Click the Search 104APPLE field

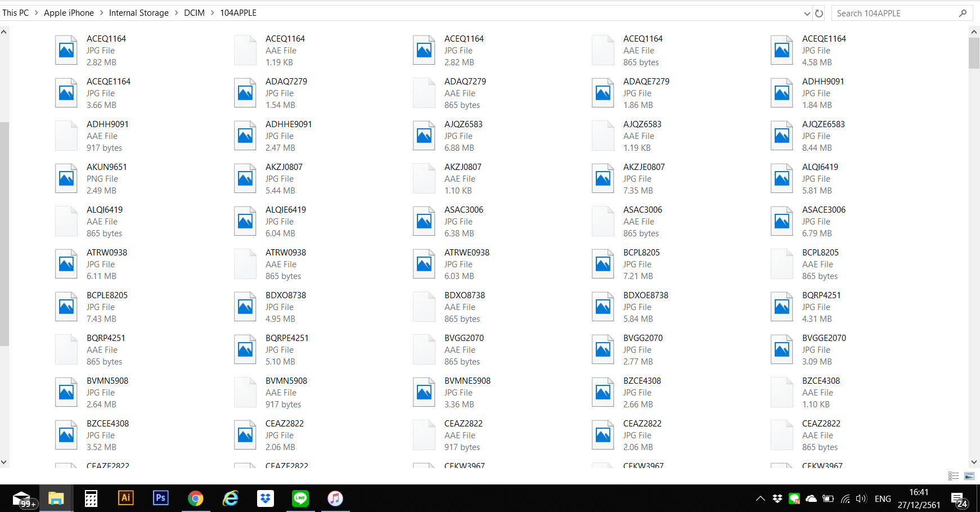901,14
